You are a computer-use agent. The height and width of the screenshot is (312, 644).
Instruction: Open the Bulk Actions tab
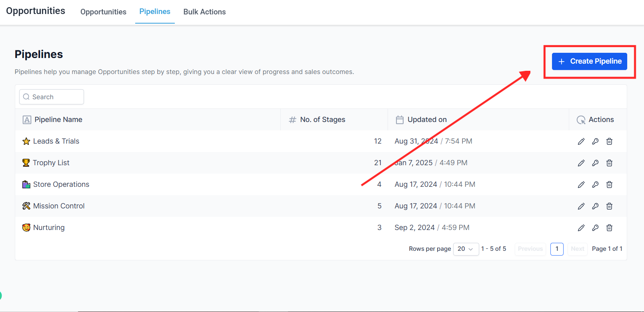204,12
